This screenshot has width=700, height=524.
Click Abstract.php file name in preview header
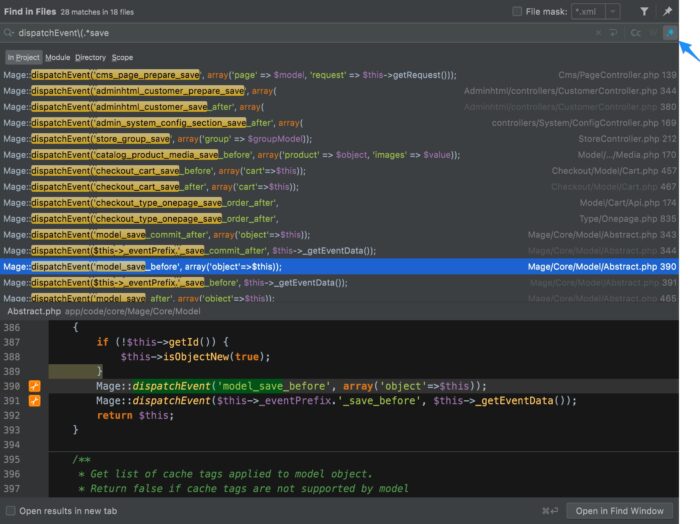(34, 311)
